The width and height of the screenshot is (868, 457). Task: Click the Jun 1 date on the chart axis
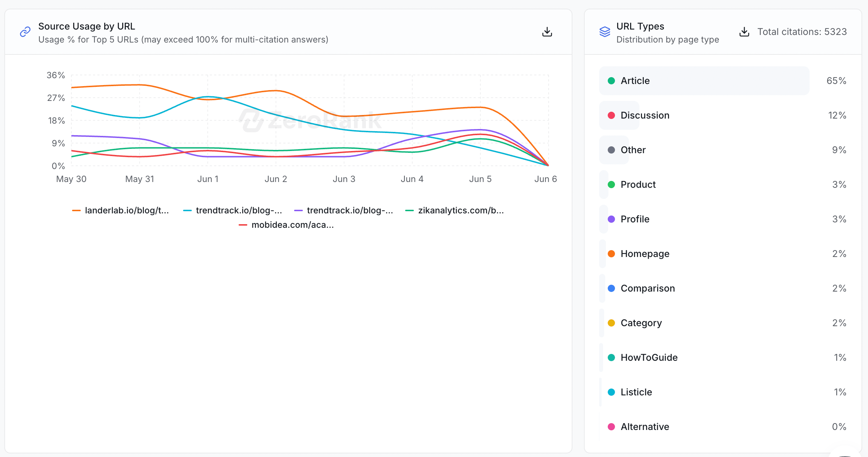coord(208,179)
